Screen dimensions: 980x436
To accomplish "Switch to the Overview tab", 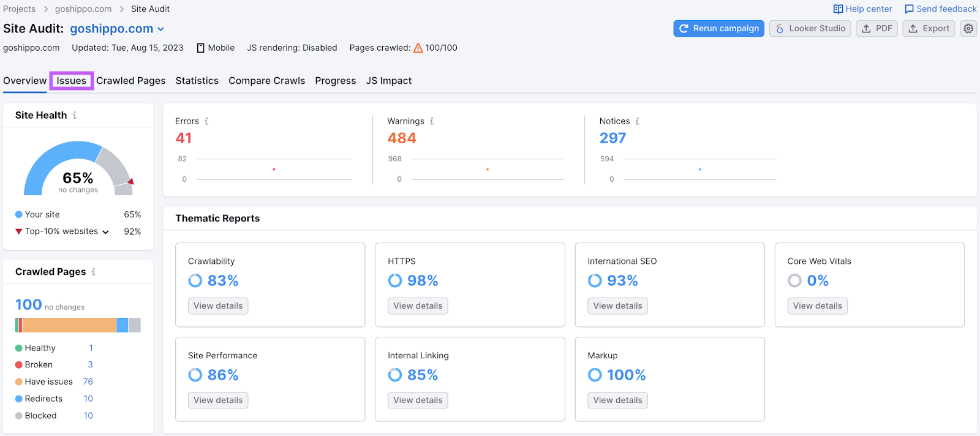I will [24, 81].
